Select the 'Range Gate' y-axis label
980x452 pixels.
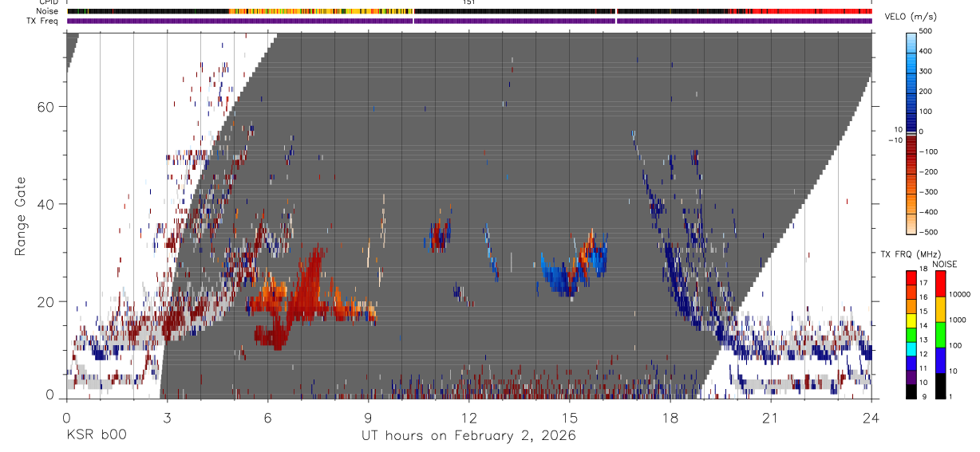[21, 216]
